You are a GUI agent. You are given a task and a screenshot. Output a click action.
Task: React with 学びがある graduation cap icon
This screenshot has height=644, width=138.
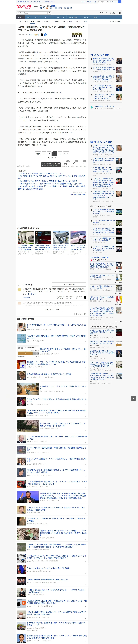(66, 164)
